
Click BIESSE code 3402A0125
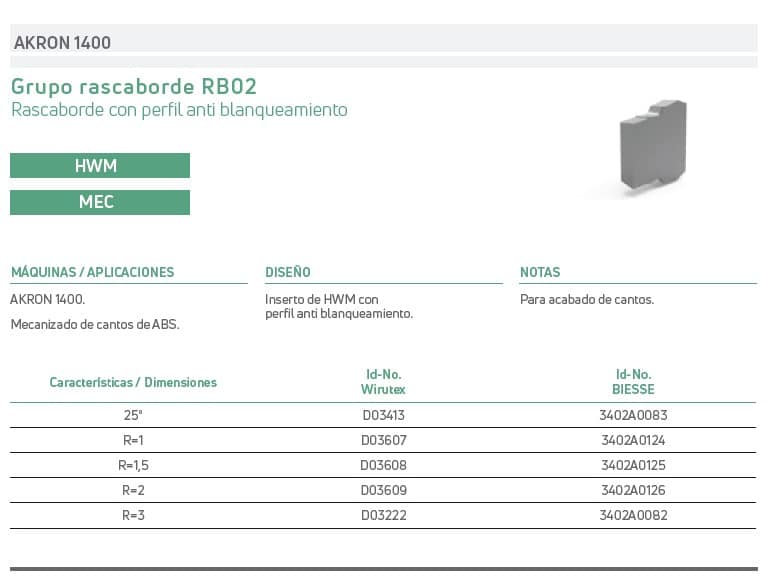pyautogui.click(x=633, y=465)
